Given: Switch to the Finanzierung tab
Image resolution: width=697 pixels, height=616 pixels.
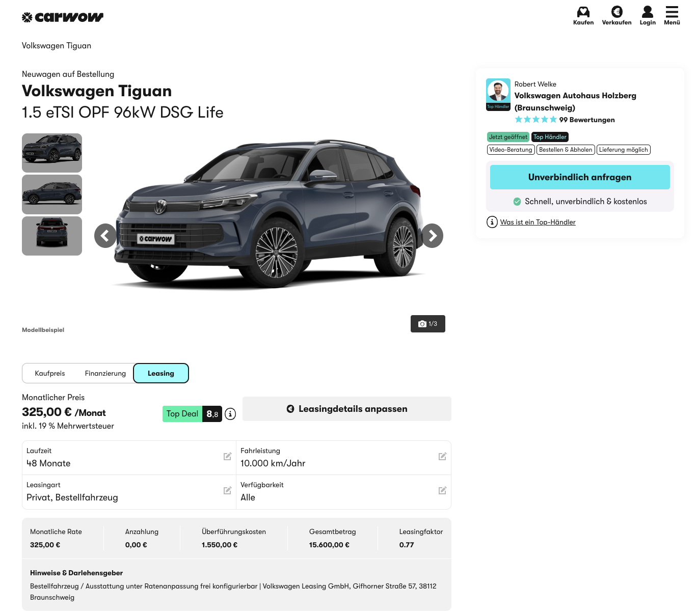Looking at the screenshot, I should tap(105, 373).
